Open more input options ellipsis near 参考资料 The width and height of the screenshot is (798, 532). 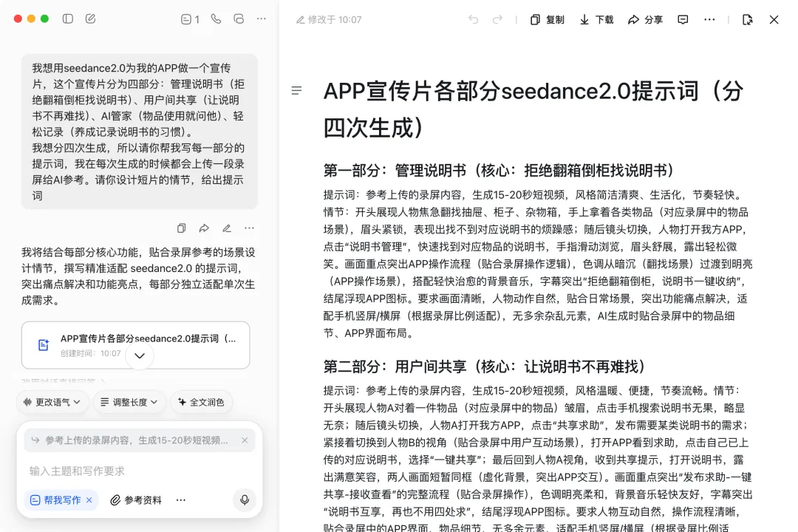pyautogui.click(x=181, y=500)
